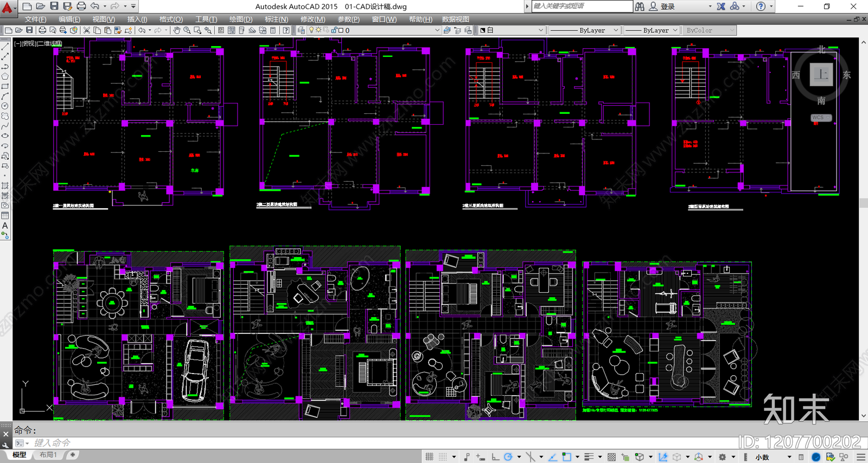
Task: Select the Pan hand tool
Action: [x=176, y=30]
